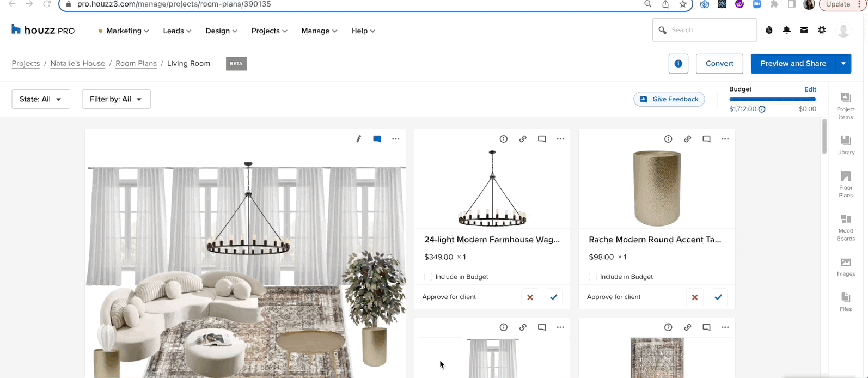Show budget info tooltip next to $1,712.00

[762, 109]
